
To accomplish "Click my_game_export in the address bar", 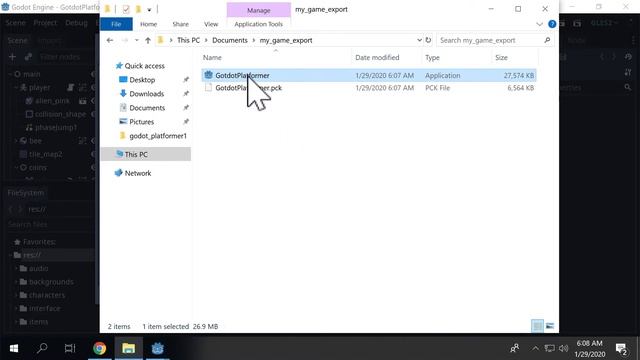I will pos(286,40).
